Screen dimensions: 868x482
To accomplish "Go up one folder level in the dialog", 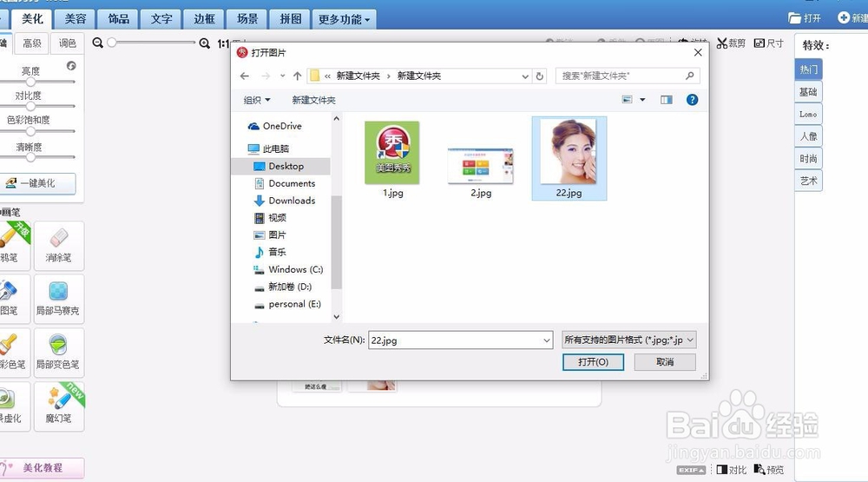I will coord(297,76).
